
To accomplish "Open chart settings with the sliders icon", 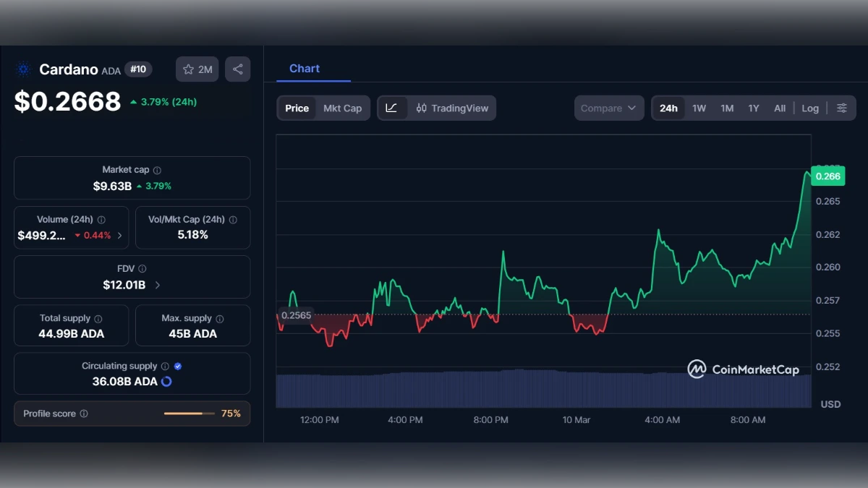I will pyautogui.click(x=841, y=108).
